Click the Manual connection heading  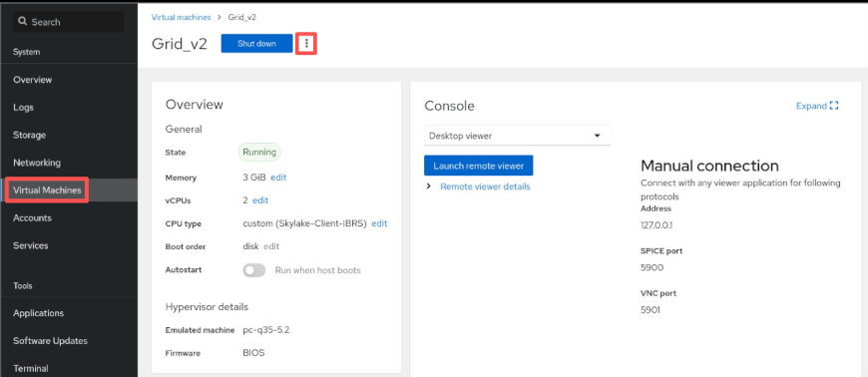[709, 166]
